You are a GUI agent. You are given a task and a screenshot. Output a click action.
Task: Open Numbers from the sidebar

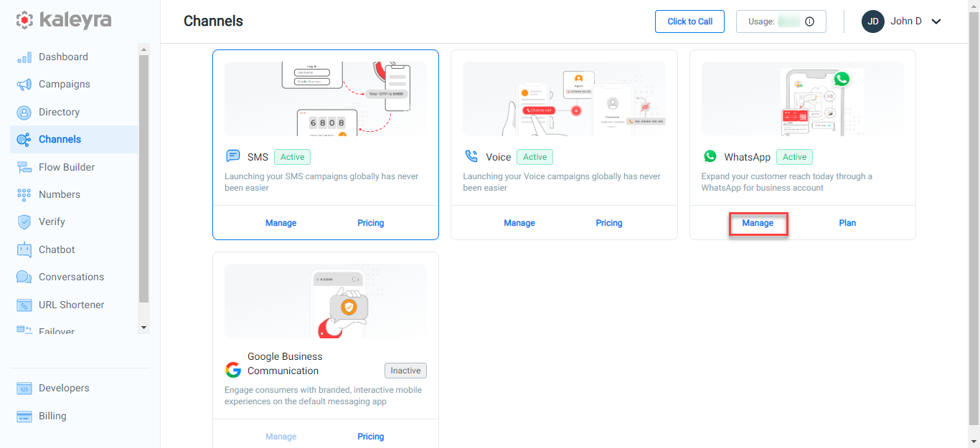[x=74, y=194]
